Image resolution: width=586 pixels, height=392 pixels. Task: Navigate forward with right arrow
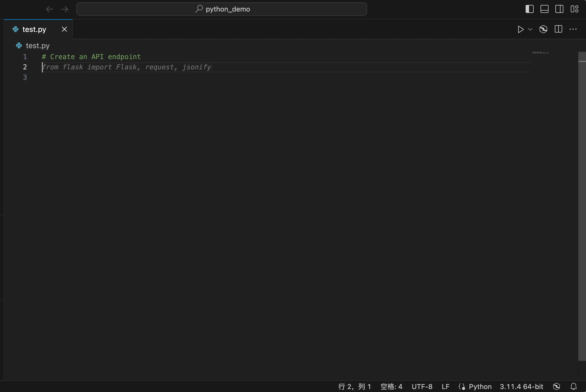[x=65, y=9]
